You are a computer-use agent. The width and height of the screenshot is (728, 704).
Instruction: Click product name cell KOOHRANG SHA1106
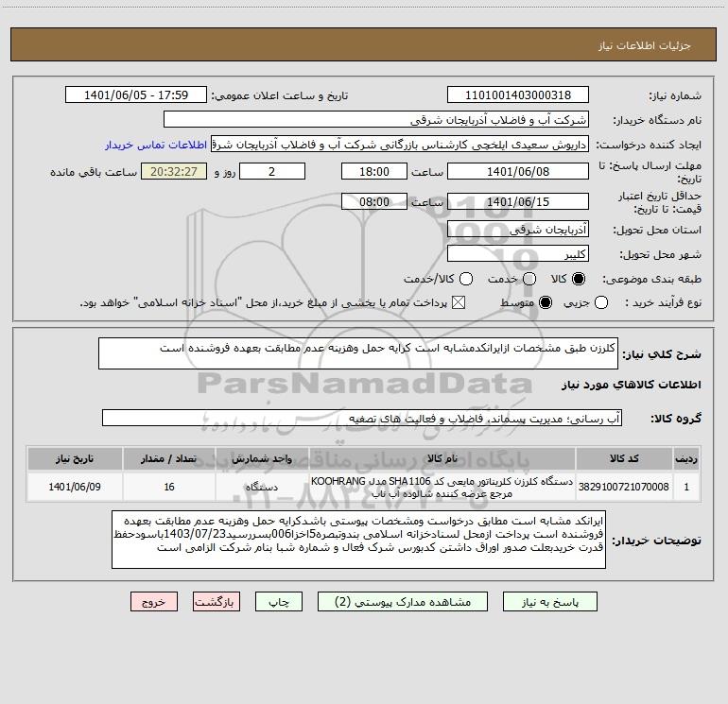tap(442, 487)
